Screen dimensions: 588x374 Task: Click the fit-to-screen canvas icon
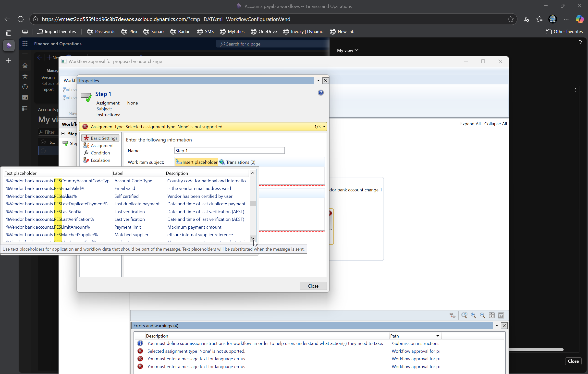(492, 315)
